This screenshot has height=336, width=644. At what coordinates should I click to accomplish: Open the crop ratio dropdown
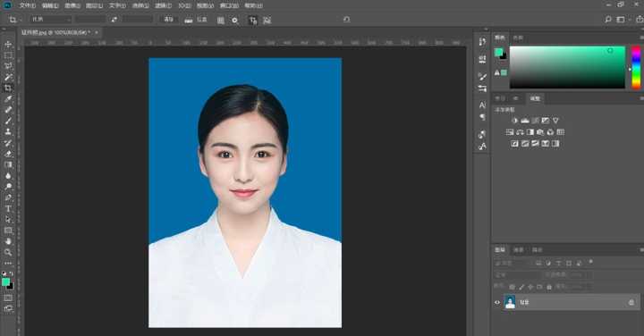click(50, 20)
